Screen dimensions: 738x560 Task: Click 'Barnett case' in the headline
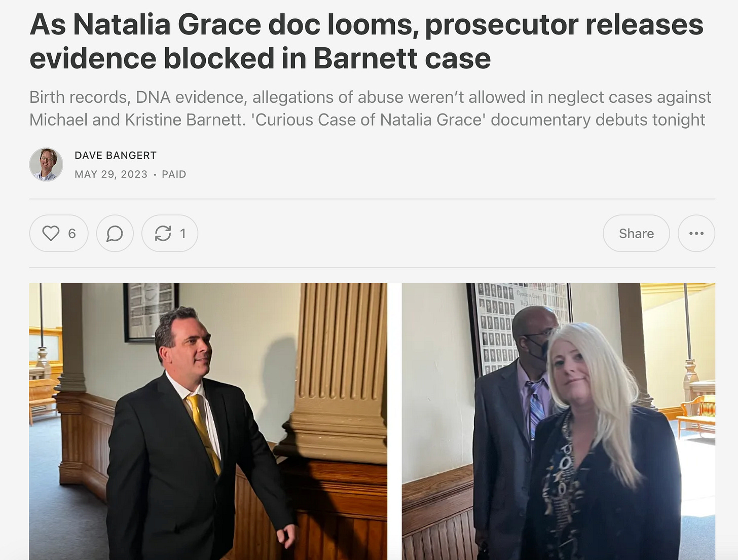[x=402, y=58]
